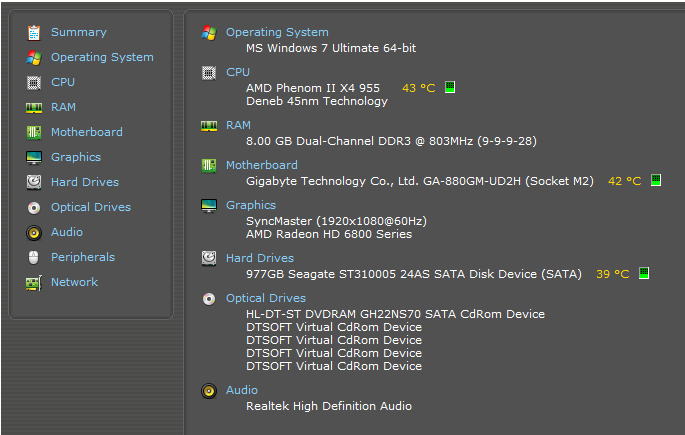Click the RAM stick icon in sidebar

click(x=34, y=107)
